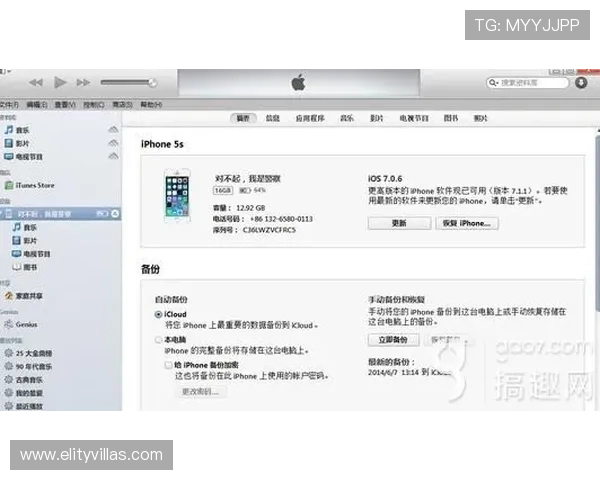
Task: Click cloud icon beside library 音乐
Action: pyautogui.click(x=113, y=130)
